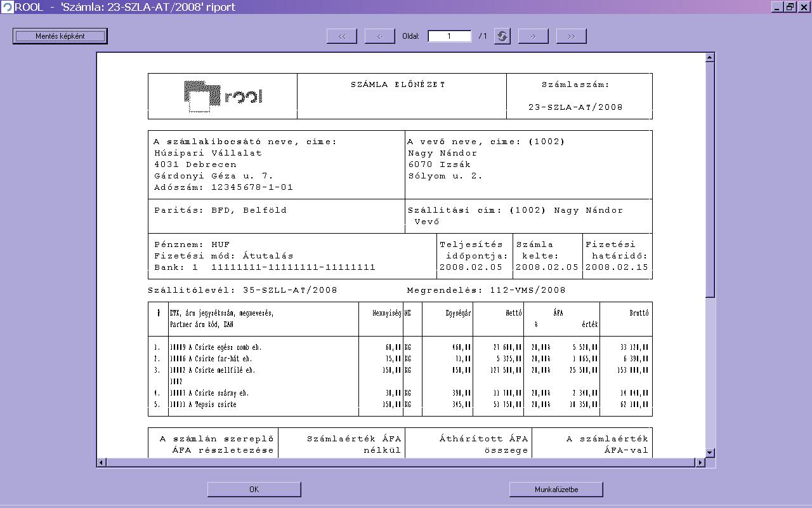Jump to last page button
Viewport: 812px width, 508px height.
point(572,36)
